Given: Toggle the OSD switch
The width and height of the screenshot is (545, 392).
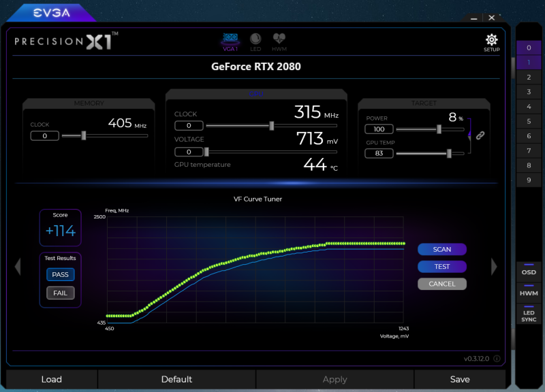Looking at the screenshot, I should [529, 270].
